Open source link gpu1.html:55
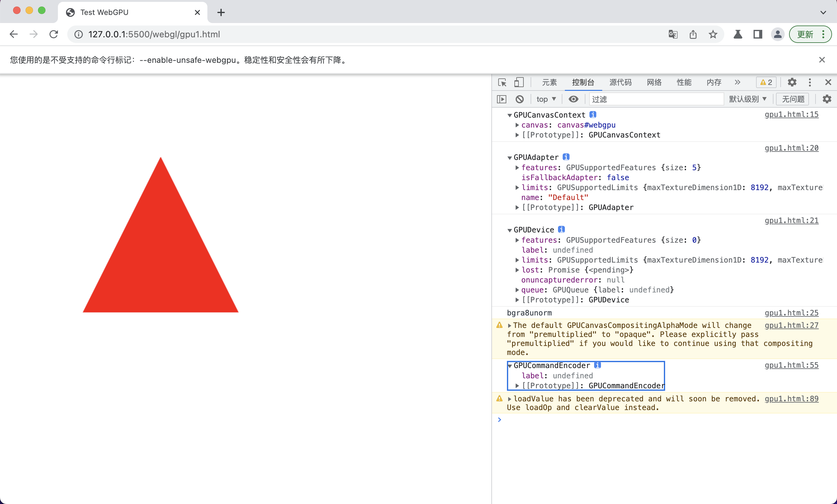 (x=791, y=365)
